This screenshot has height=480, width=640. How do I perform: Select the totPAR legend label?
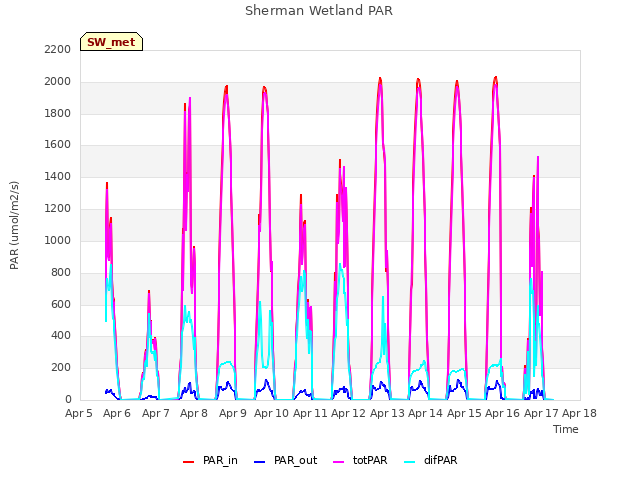370,460
